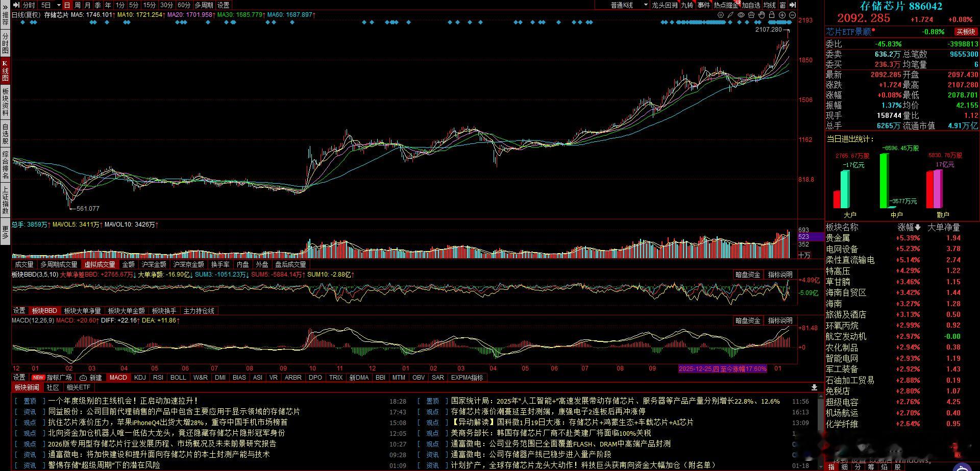Click the date range 涨幅17.60% marker
980x471 pixels.
coord(722,369)
